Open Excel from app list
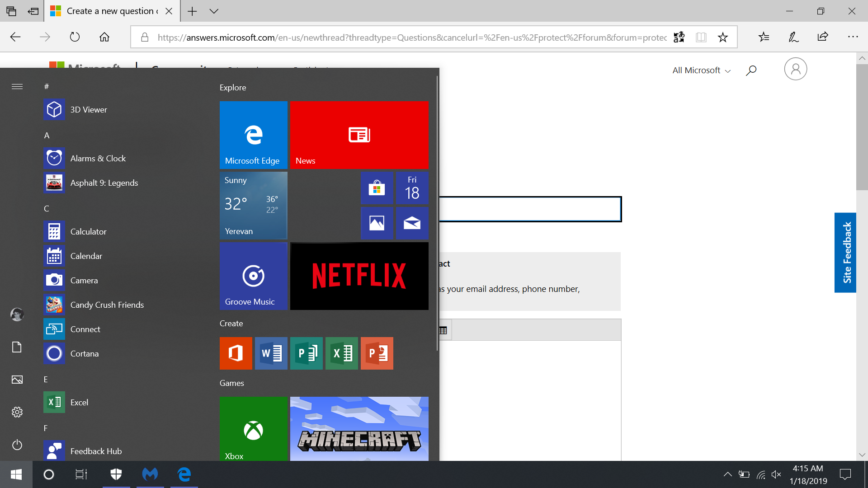 point(122,403)
